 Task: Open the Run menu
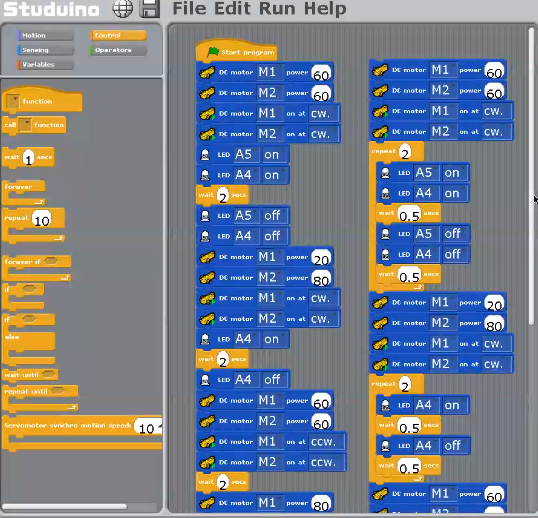pyautogui.click(x=277, y=9)
